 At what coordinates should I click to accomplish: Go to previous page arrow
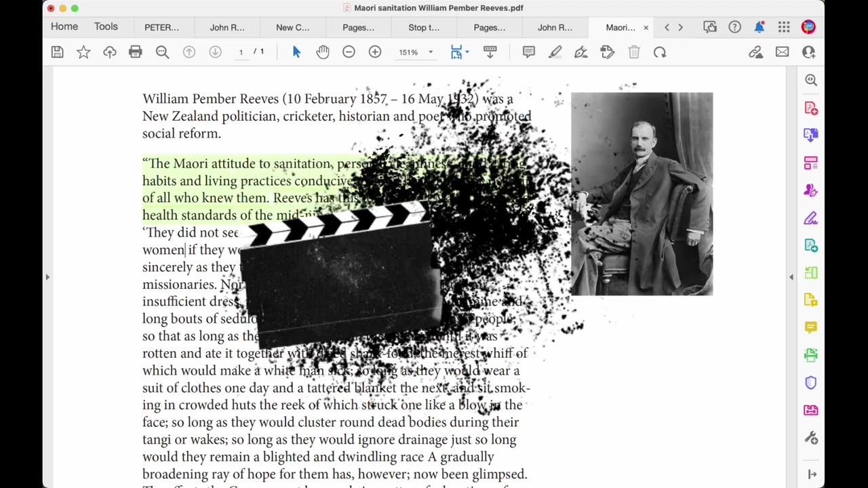click(189, 52)
